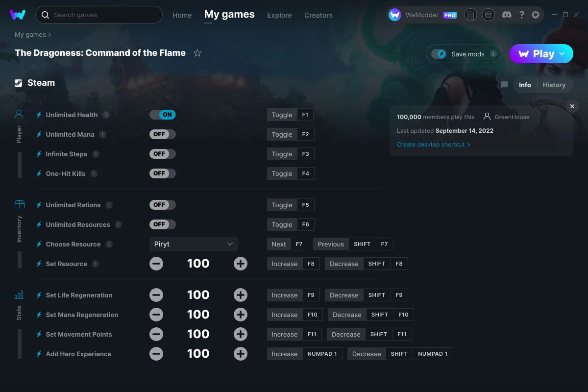Click the Add Hero Experience value 100
588x392 pixels.
(198, 354)
